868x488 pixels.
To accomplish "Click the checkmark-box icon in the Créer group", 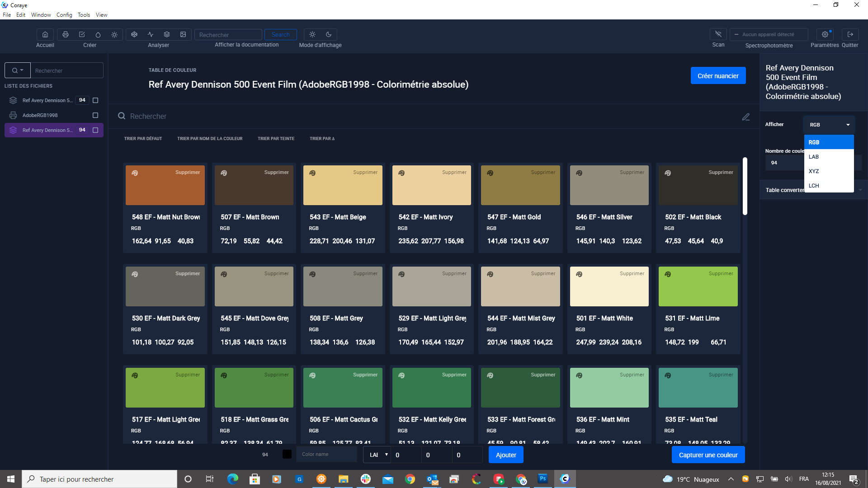I will tap(82, 34).
